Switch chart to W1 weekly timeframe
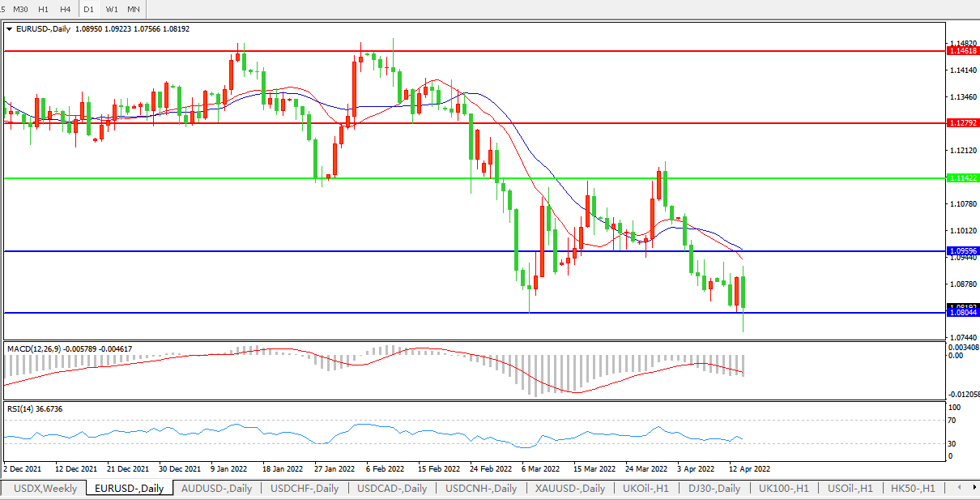Viewport: 980px width, 500px height. [x=112, y=9]
